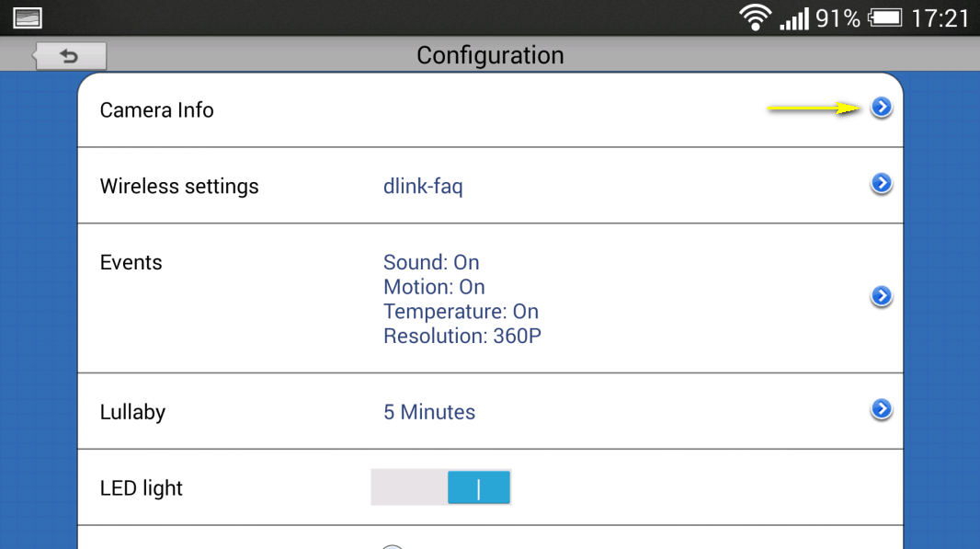This screenshot has height=549, width=980.
Task: Tap the Sound: On status text
Action: pyautogui.click(x=431, y=262)
